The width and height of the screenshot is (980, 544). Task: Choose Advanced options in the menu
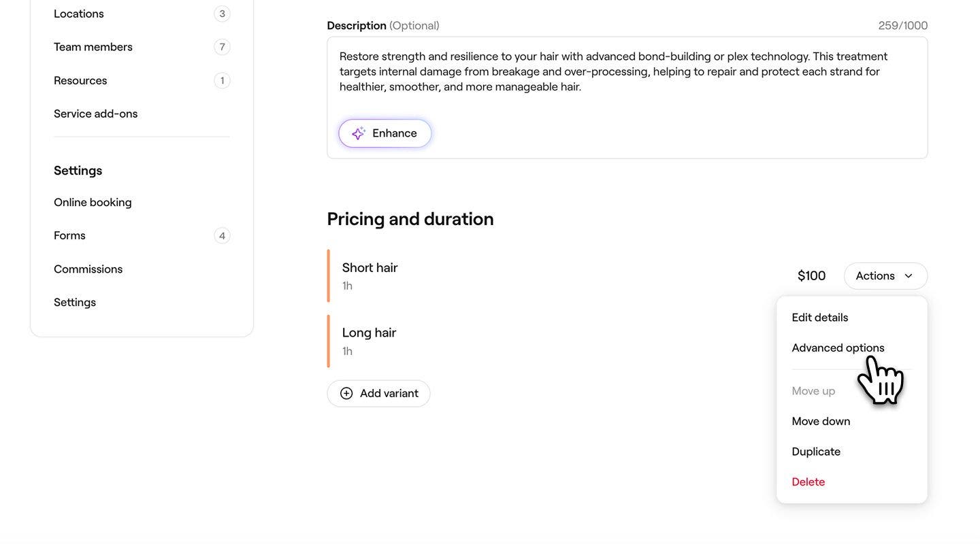(x=838, y=347)
